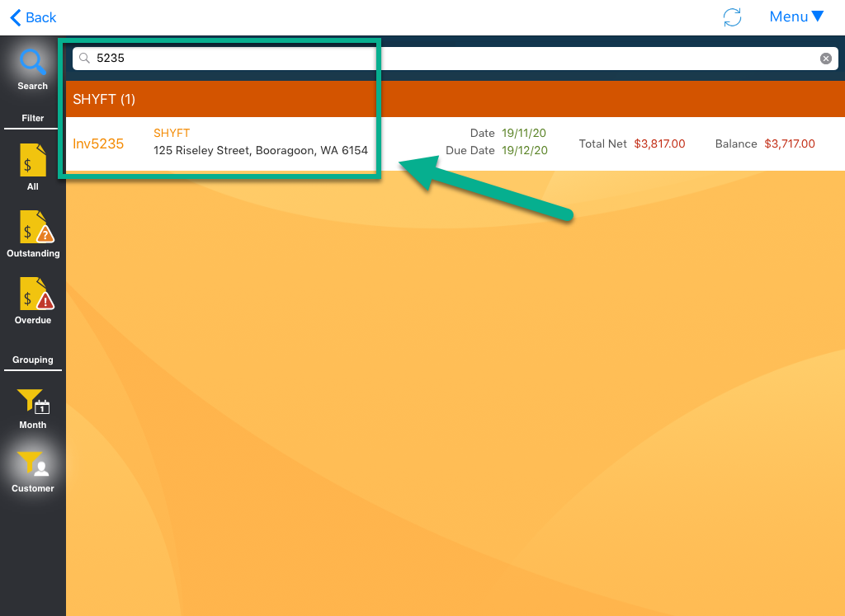Select the 125 Riseley Street address
The width and height of the screenshot is (845, 616).
tap(261, 151)
